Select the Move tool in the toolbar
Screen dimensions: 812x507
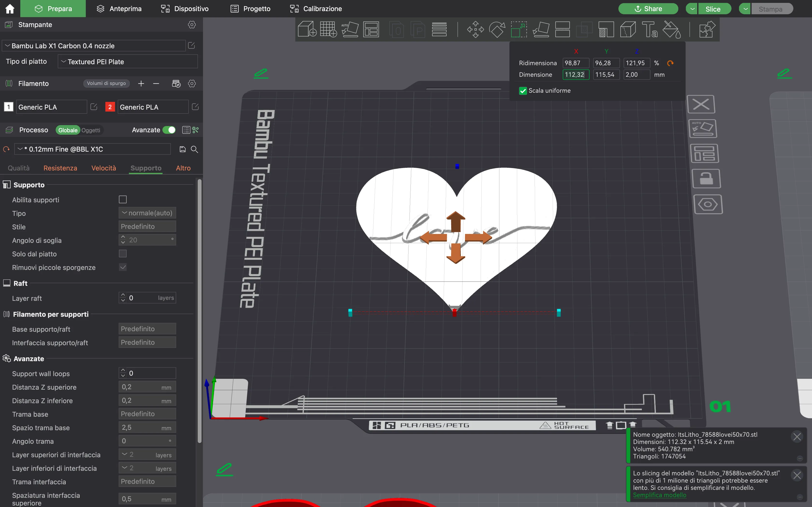475,29
